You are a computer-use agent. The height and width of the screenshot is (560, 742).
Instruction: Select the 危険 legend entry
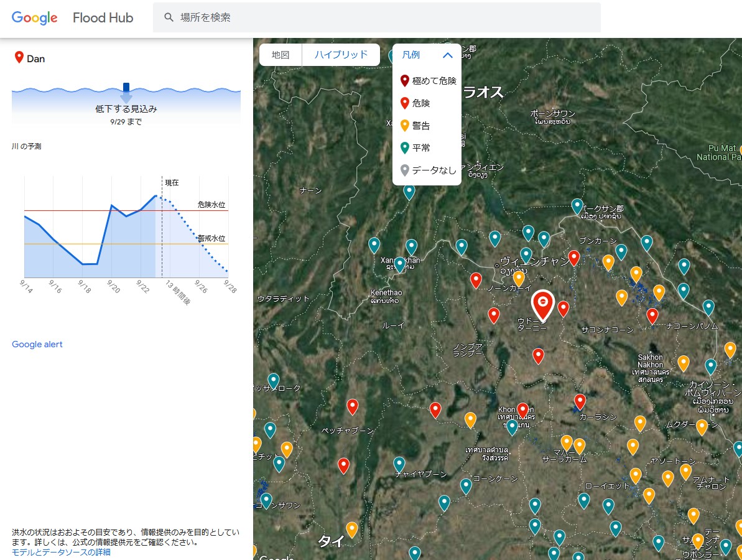click(415, 103)
